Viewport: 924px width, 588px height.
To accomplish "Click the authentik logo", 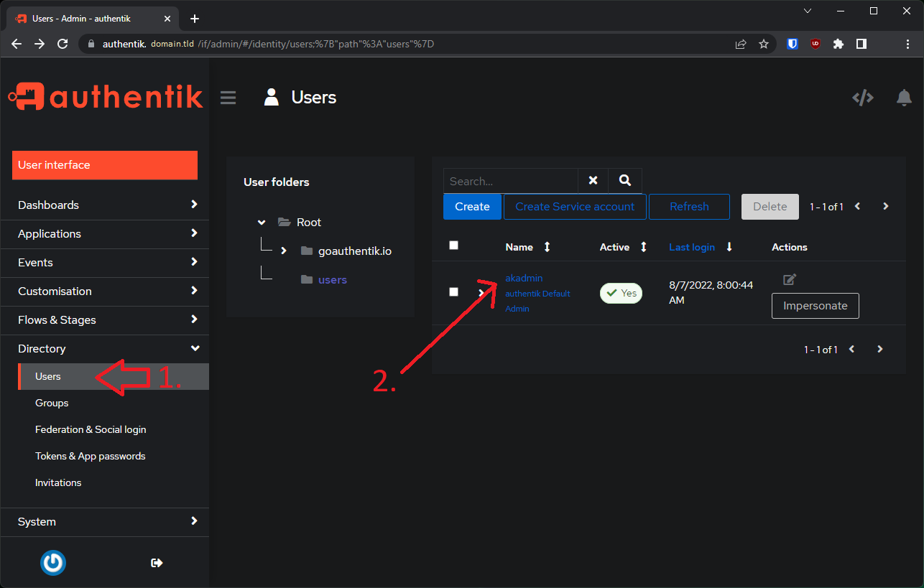I will coord(106,97).
